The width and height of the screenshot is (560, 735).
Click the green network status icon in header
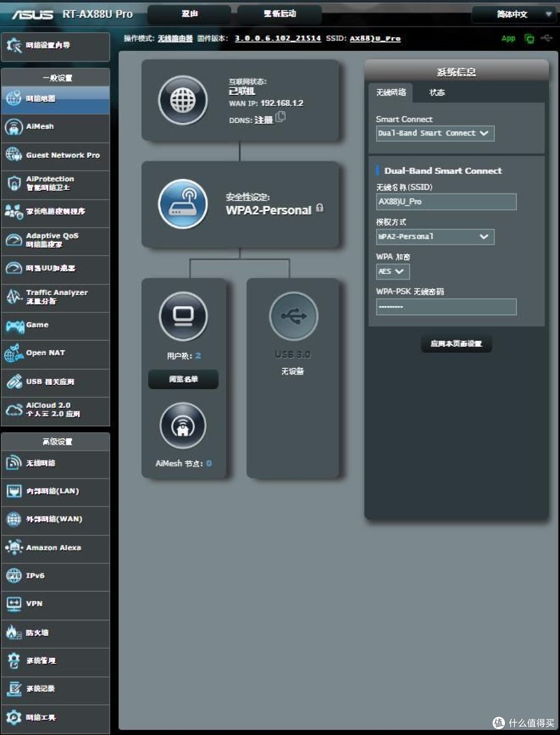(529, 38)
